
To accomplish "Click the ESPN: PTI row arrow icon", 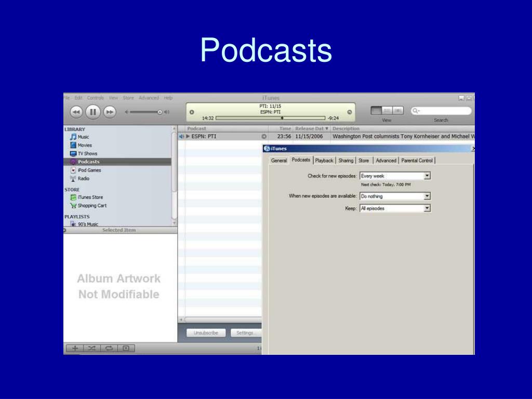I will coord(264,137).
